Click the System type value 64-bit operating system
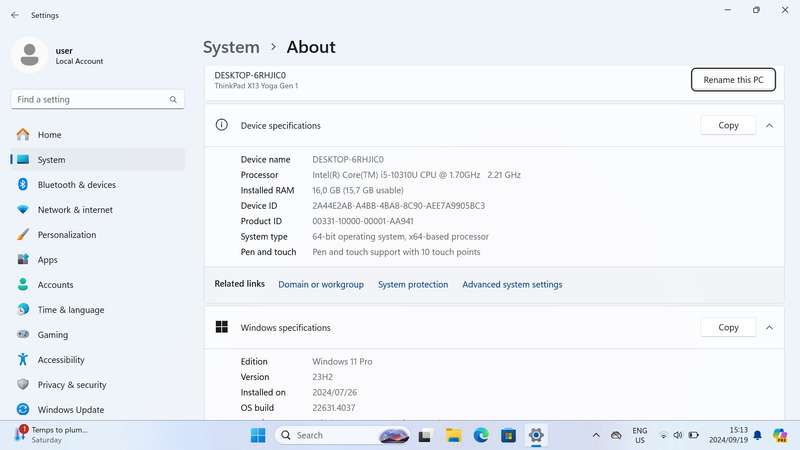Image resolution: width=800 pixels, height=450 pixels. tap(401, 237)
